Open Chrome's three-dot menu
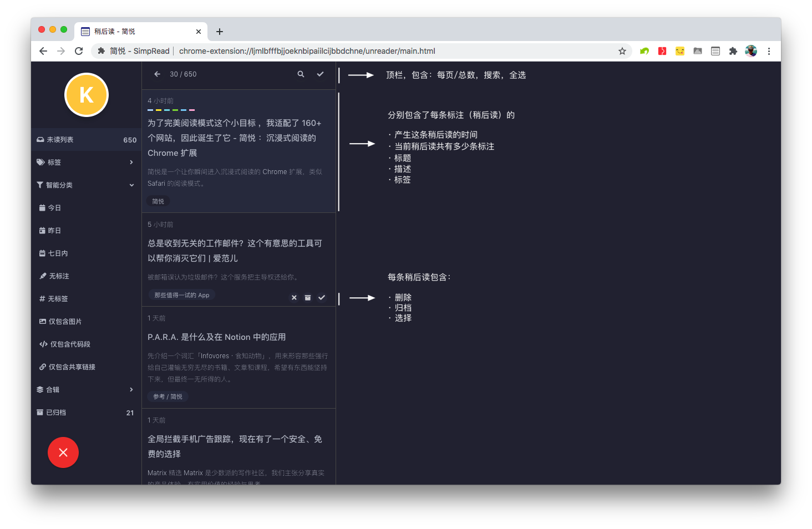 coord(769,51)
